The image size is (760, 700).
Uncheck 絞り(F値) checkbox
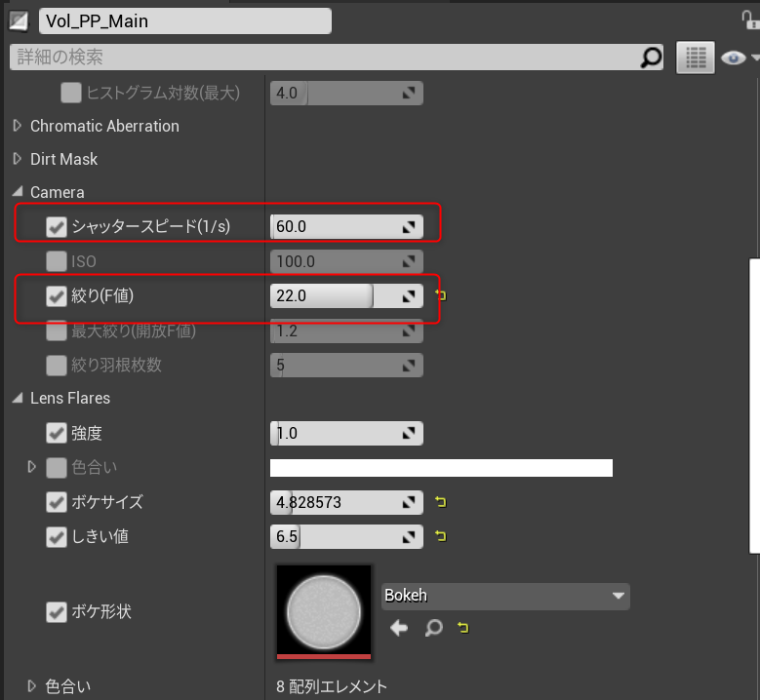[57, 295]
